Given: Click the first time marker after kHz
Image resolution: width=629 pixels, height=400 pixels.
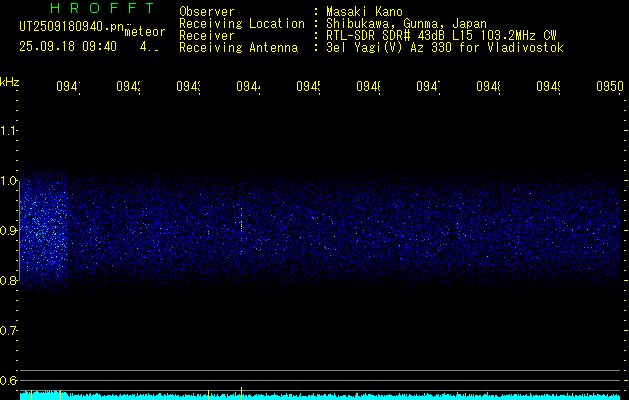Looking at the screenshot, I should click(67, 87).
